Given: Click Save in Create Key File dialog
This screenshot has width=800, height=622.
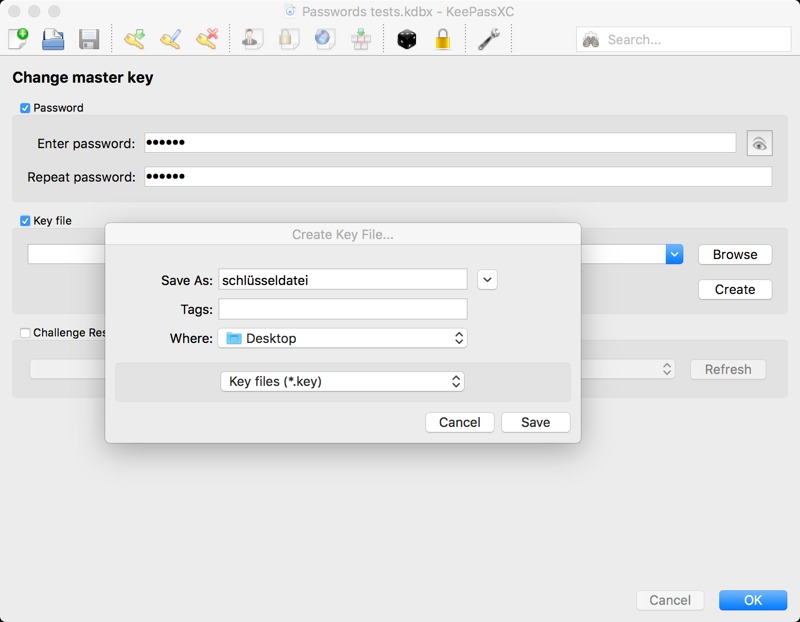Looking at the screenshot, I should [x=535, y=422].
